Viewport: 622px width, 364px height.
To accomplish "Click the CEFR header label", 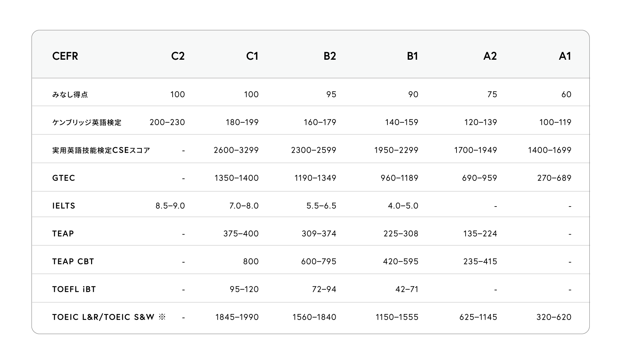I will (x=65, y=56).
